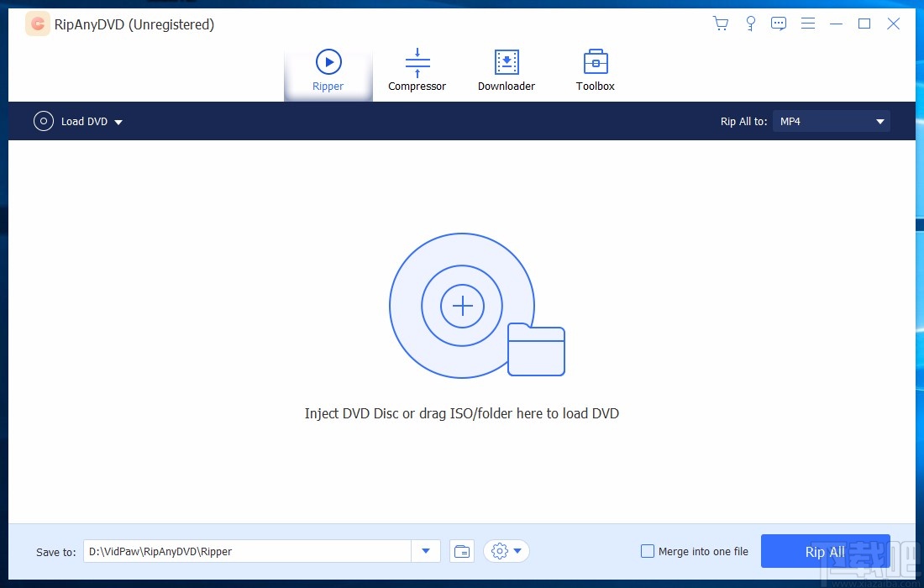
Task: Click the folder icon beside the disc
Action: click(536, 349)
